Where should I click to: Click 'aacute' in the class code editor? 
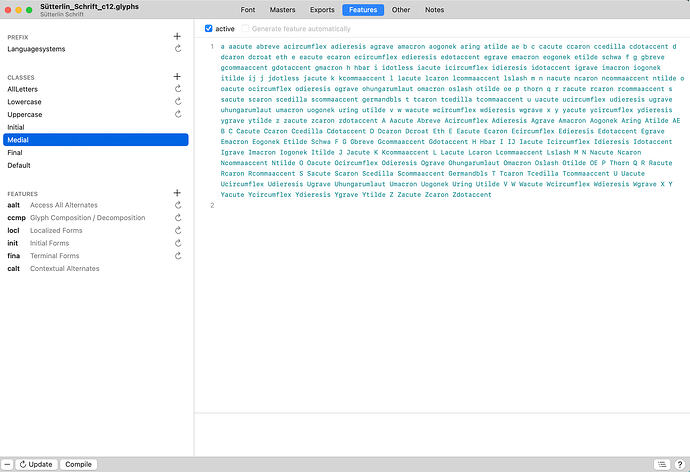point(240,47)
